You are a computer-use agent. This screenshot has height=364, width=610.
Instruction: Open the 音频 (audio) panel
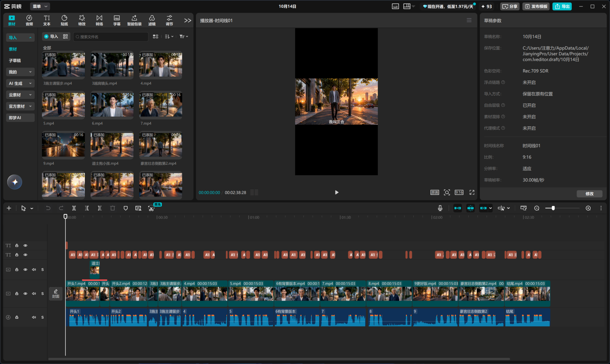[x=29, y=20]
